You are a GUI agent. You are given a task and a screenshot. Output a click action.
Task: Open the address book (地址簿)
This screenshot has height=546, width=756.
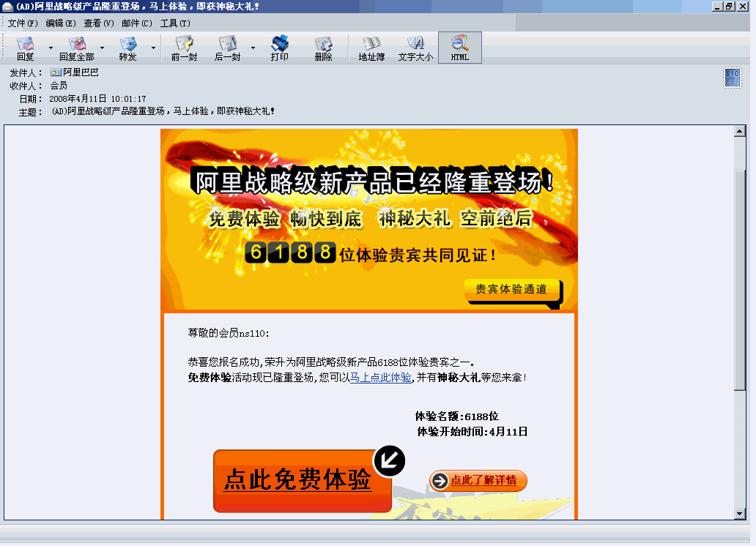point(371,48)
